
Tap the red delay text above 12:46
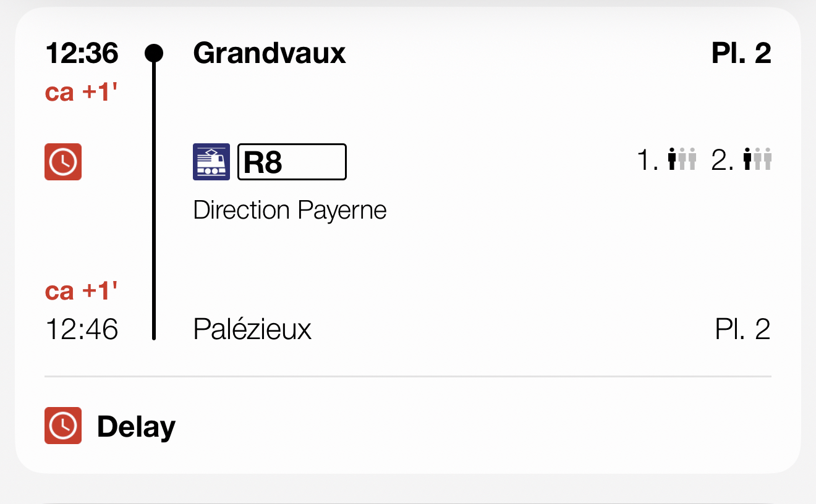[82, 290]
